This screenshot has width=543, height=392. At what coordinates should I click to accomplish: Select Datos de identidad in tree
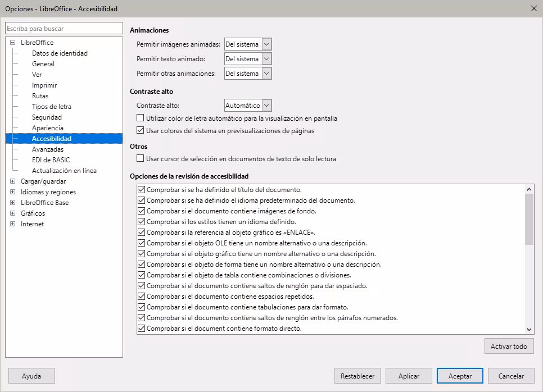point(60,53)
